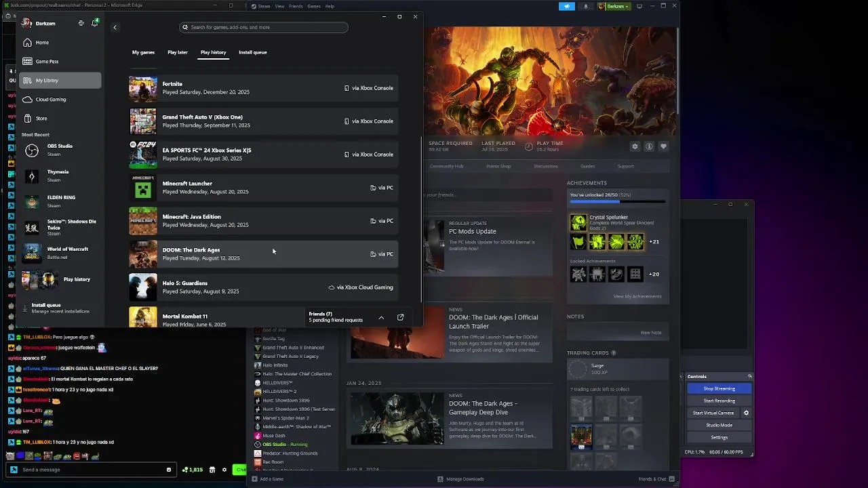
Task: Open Xbox app notifications bell
Action: tap(95, 23)
